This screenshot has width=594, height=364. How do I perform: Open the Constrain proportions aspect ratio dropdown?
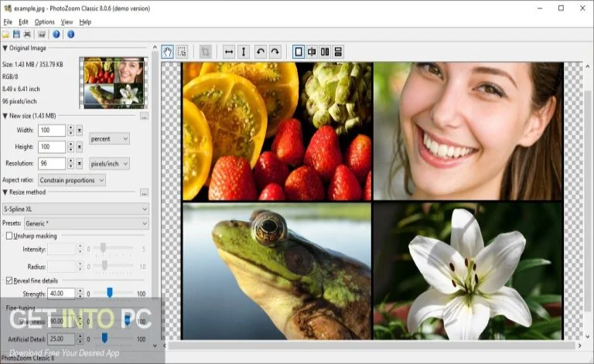pos(72,180)
